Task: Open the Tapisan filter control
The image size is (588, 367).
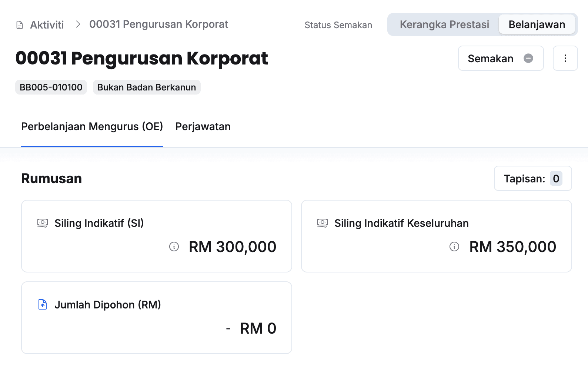Action: [532, 178]
